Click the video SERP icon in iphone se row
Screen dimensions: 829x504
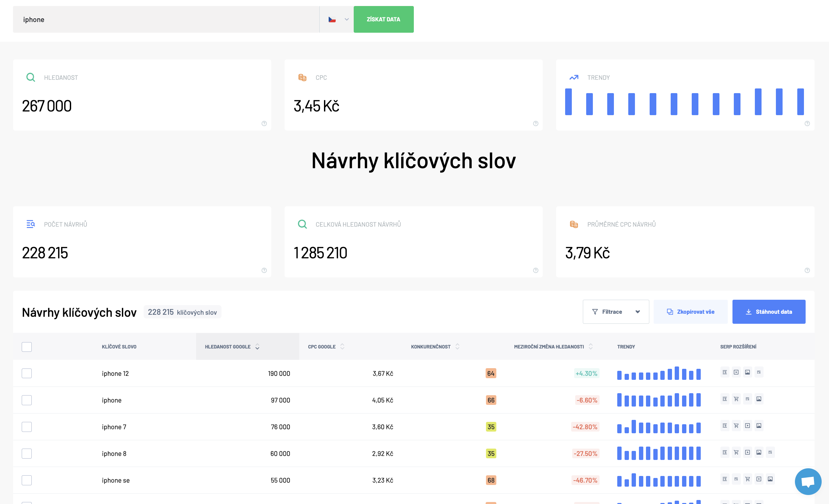point(759,479)
